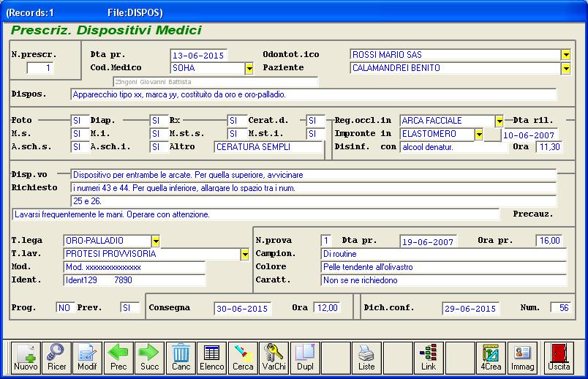This screenshot has width=588, height=379.
Task: Click the Ora 11,30 field
Action: pos(549,147)
